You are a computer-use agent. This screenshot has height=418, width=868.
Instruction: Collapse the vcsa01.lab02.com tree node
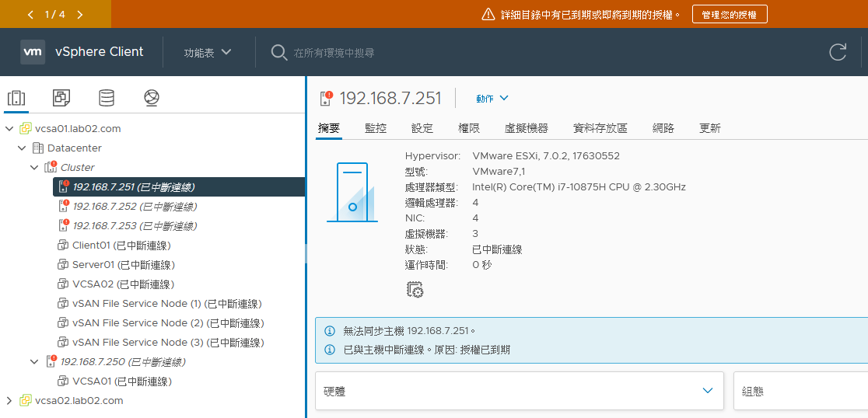[x=9, y=129]
